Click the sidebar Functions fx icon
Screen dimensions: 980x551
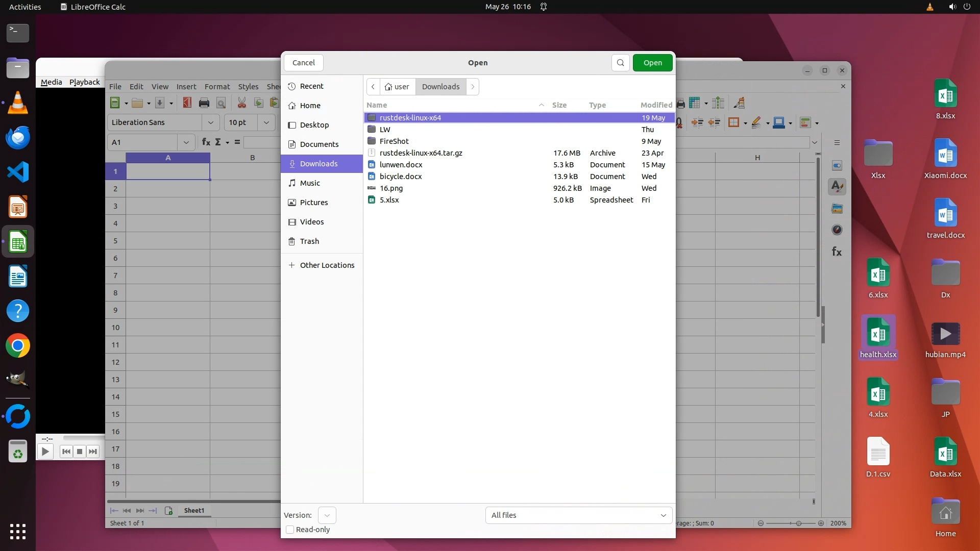[x=837, y=252]
